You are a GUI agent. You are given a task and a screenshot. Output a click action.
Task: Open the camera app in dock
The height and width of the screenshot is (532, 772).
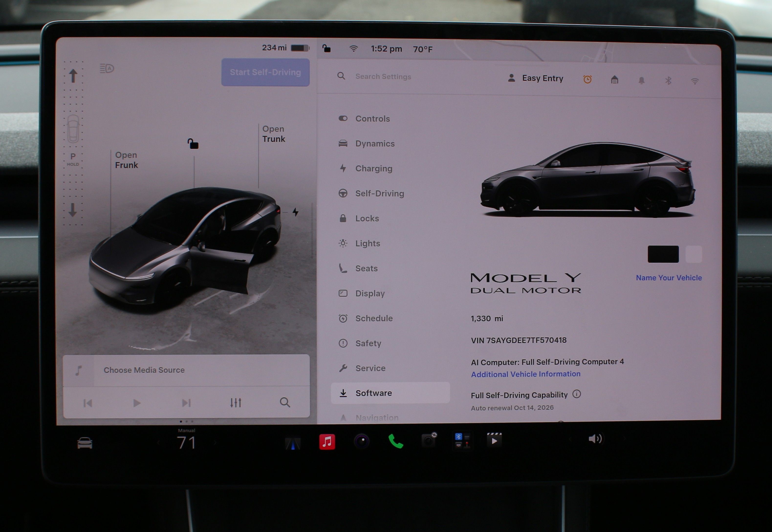[429, 440]
